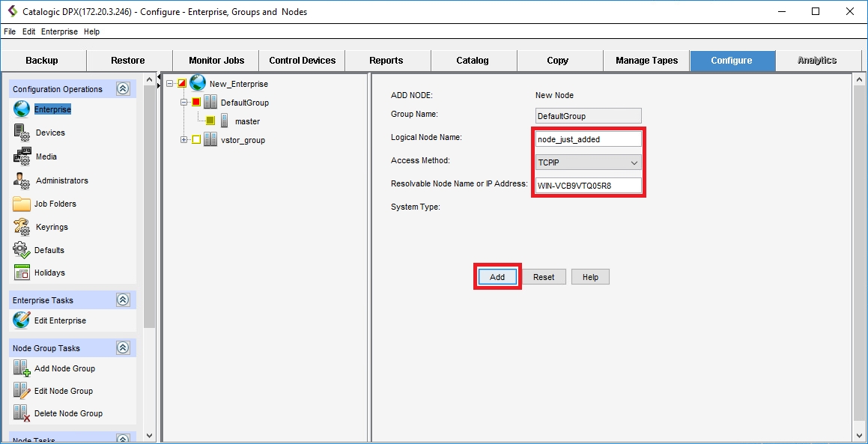Viewport: 868px width, 444px height.
Task: Click the Add Node Group icon
Action: pos(21,368)
